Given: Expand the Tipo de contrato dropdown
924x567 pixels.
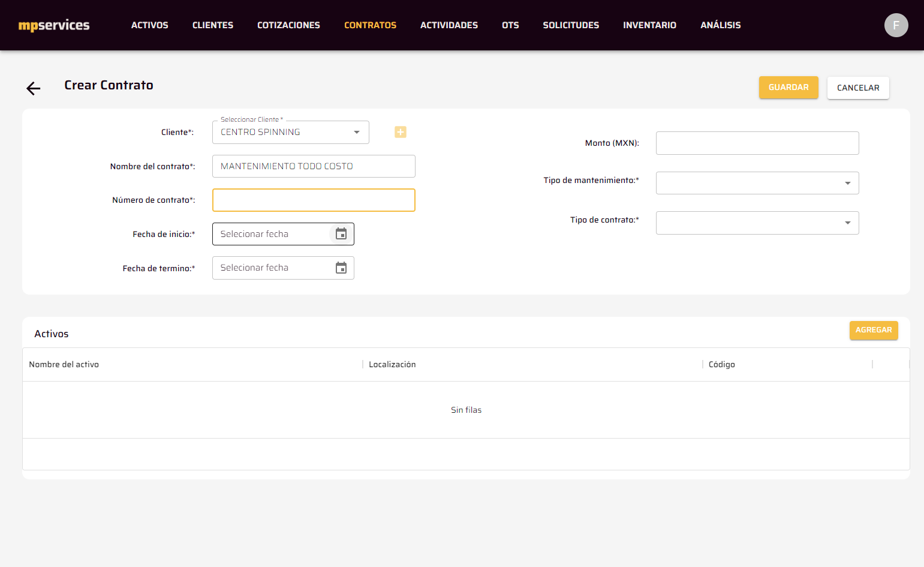Looking at the screenshot, I should [757, 223].
